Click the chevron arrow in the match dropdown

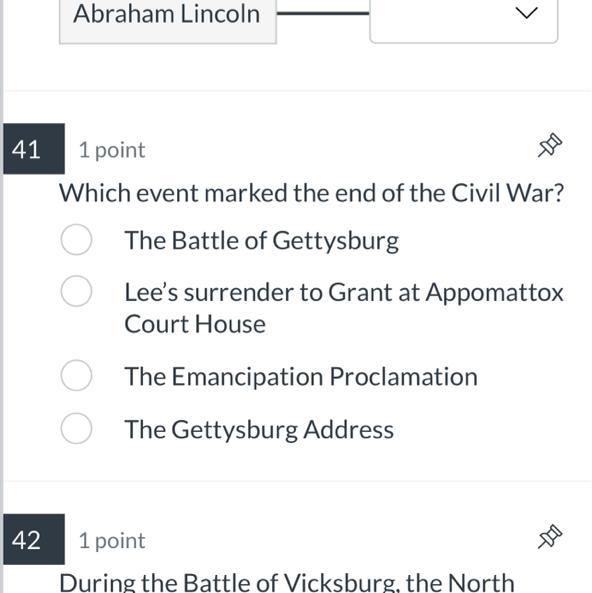(x=527, y=13)
